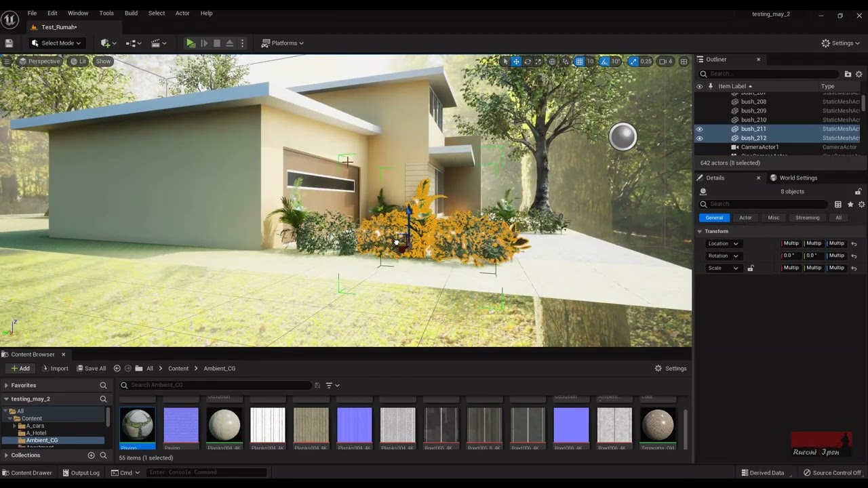Screen dimensions: 868x488
Task: Activate the Scale gizmo tool
Action: tap(538, 62)
